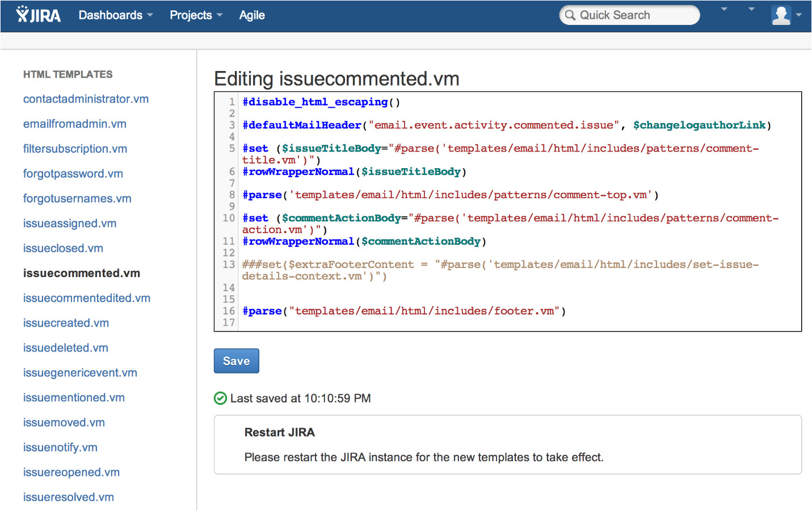
Task: Open the issuecommentedited.vm template
Action: click(86, 298)
